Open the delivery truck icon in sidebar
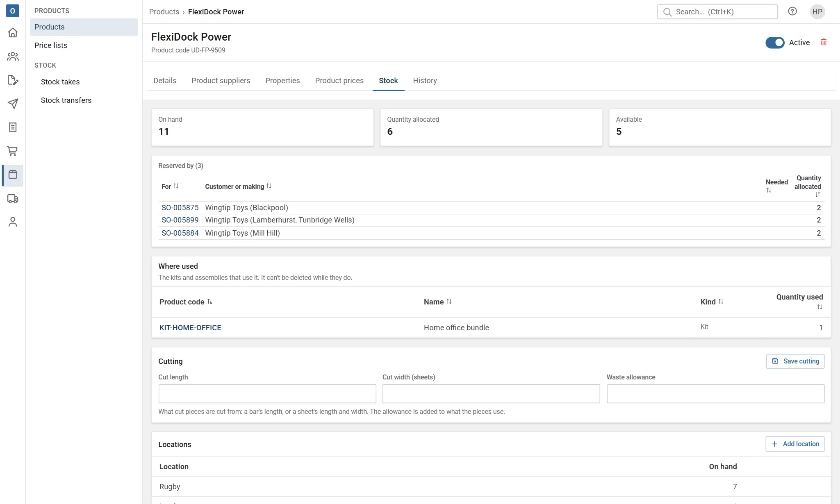 13,199
